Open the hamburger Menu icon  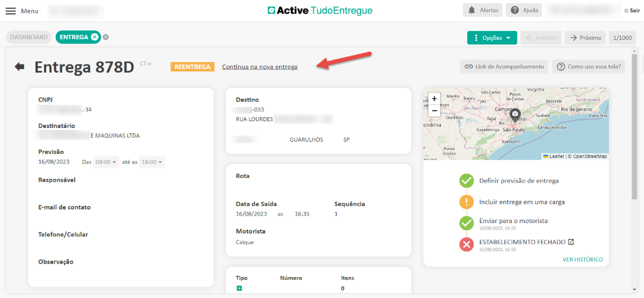(x=11, y=11)
